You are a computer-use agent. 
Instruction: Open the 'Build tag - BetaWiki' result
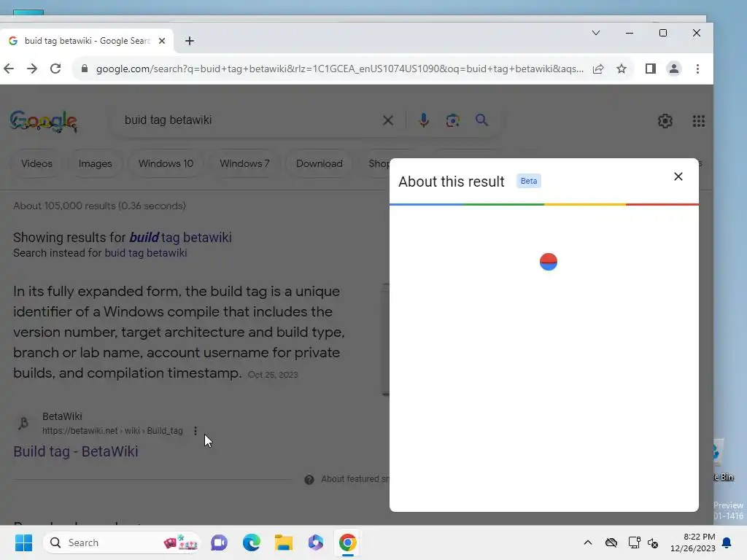click(76, 451)
